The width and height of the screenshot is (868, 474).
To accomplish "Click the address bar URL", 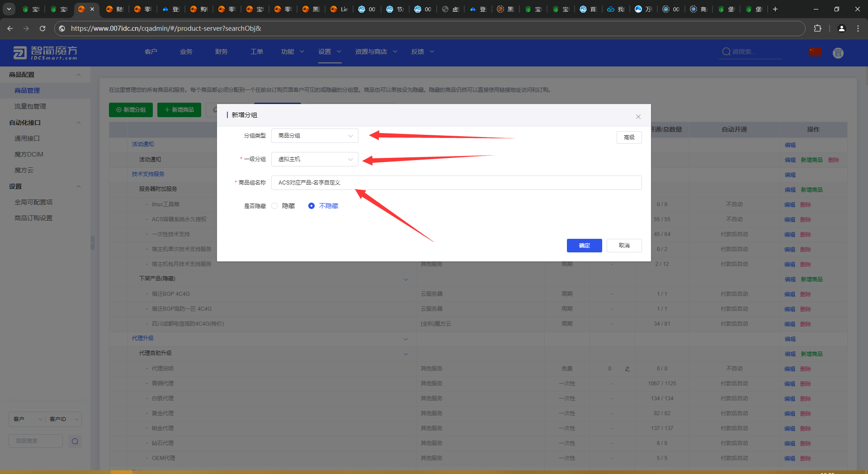I will click(166, 28).
